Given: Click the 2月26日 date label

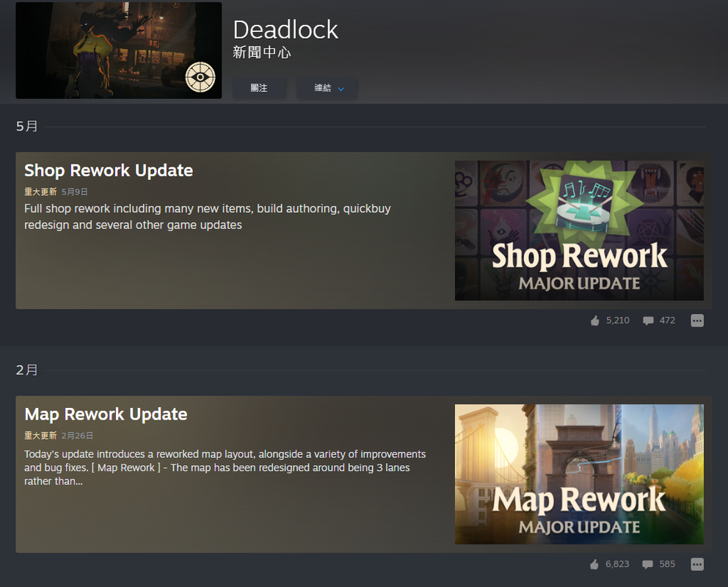Looking at the screenshot, I should (77, 435).
